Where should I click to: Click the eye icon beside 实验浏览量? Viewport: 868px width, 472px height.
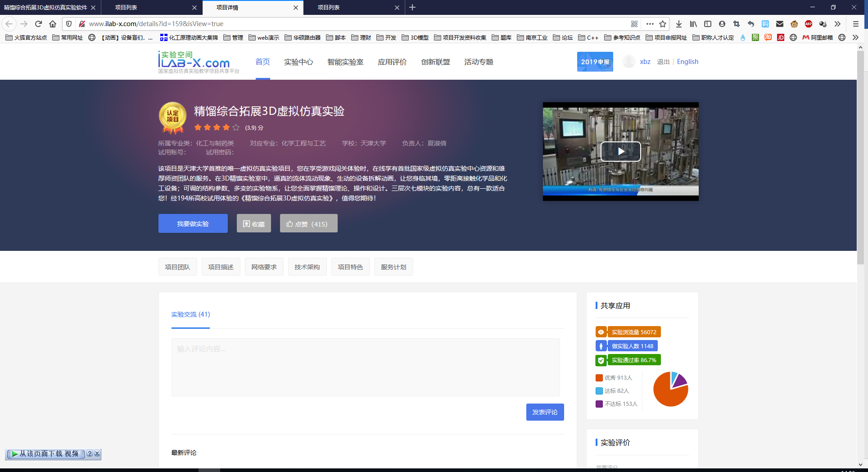click(x=601, y=332)
